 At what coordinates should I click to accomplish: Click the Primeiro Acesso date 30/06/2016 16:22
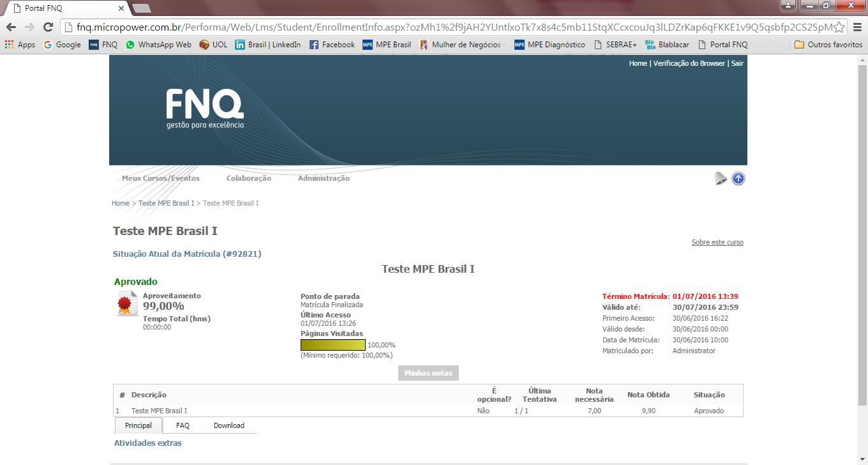click(700, 318)
